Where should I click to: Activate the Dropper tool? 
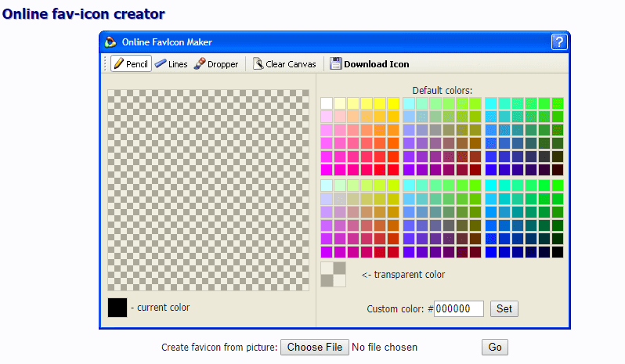(216, 63)
